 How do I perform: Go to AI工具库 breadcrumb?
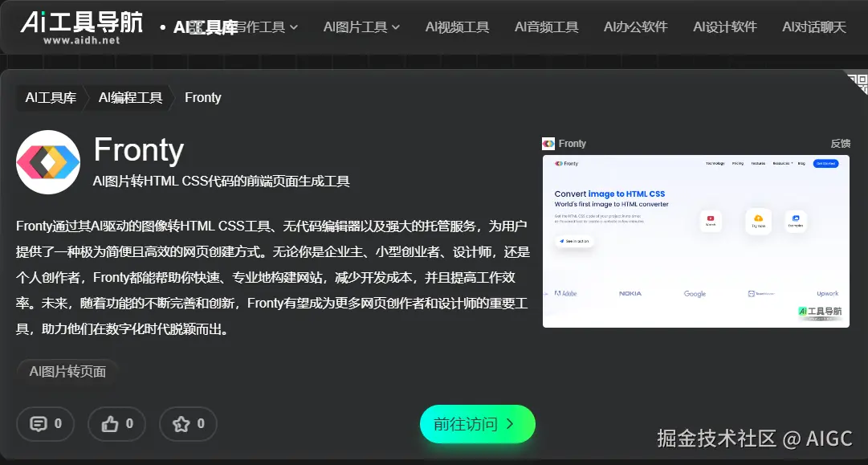(51, 98)
